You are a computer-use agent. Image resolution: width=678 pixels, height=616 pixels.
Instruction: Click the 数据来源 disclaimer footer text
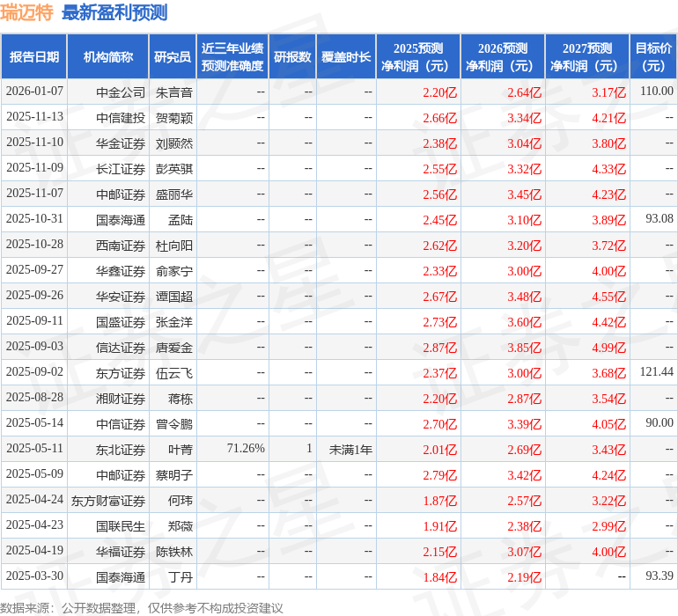142,608
